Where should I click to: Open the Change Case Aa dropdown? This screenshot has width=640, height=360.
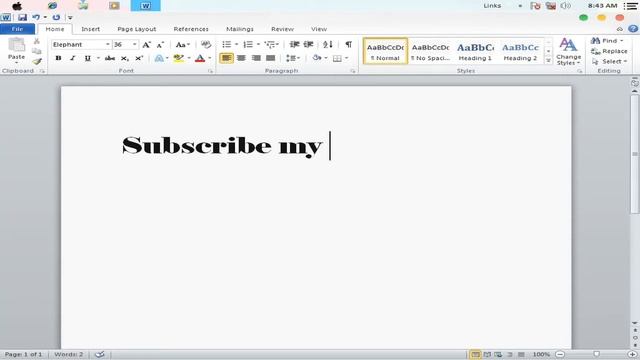(182, 44)
